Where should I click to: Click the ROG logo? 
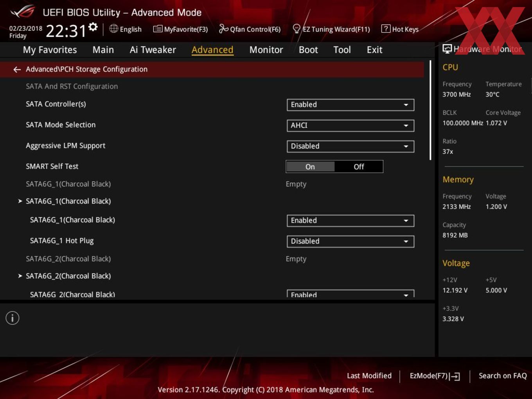pyautogui.click(x=23, y=12)
